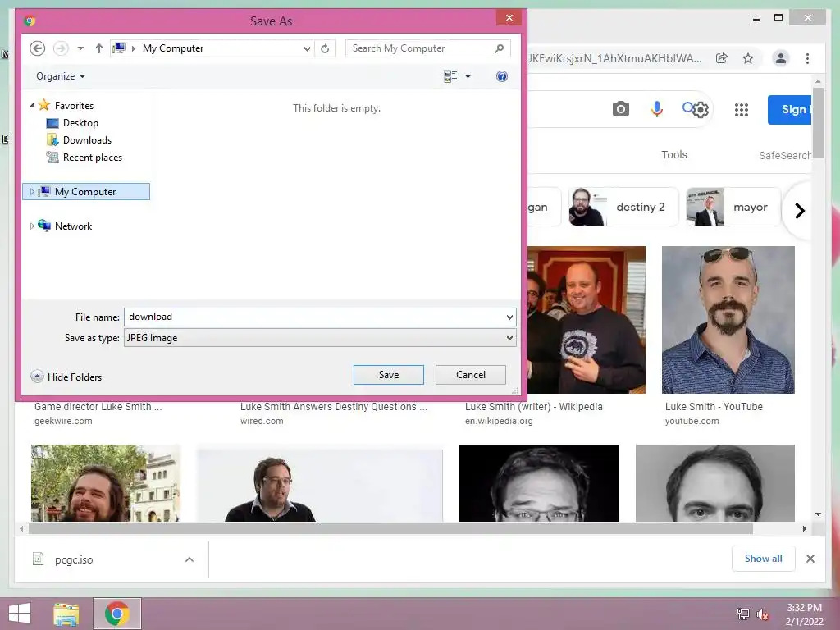Click the Cancel button
Screen dimensions: 840x630
click(x=470, y=374)
